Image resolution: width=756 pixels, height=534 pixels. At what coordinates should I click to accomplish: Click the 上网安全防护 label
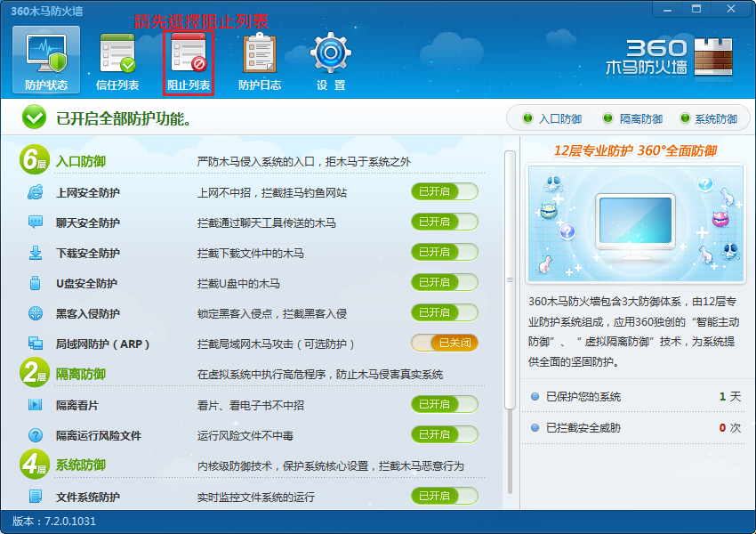pyautogui.click(x=88, y=192)
